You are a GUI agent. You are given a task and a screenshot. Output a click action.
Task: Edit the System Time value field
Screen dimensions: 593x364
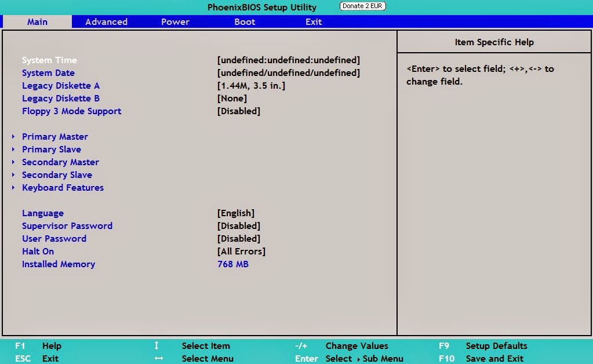(x=289, y=60)
